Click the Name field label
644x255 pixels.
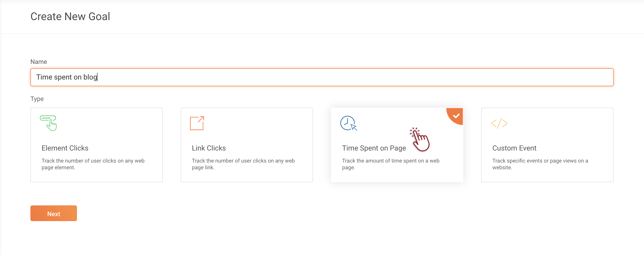[39, 62]
